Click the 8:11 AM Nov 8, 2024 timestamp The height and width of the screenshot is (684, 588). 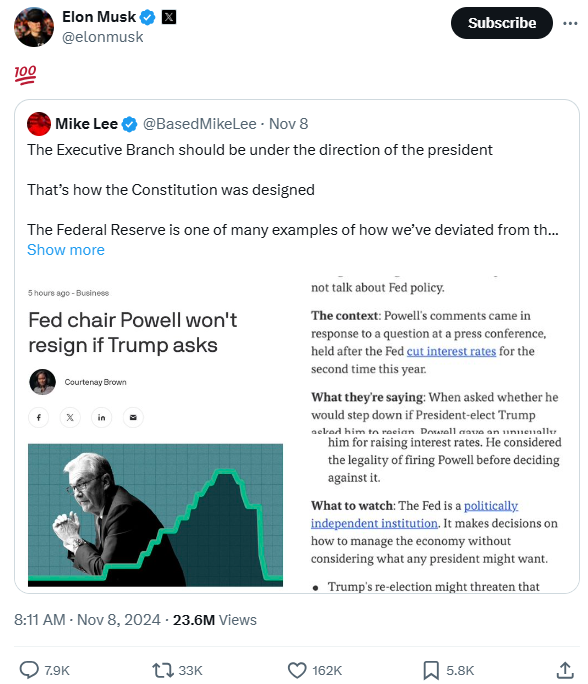pyautogui.click(x=87, y=620)
